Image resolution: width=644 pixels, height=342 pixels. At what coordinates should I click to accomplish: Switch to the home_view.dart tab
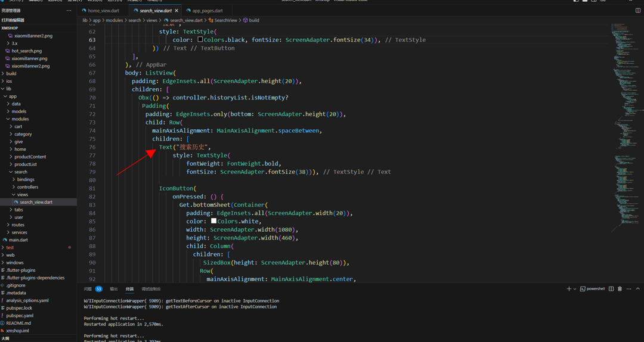(x=103, y=11)
